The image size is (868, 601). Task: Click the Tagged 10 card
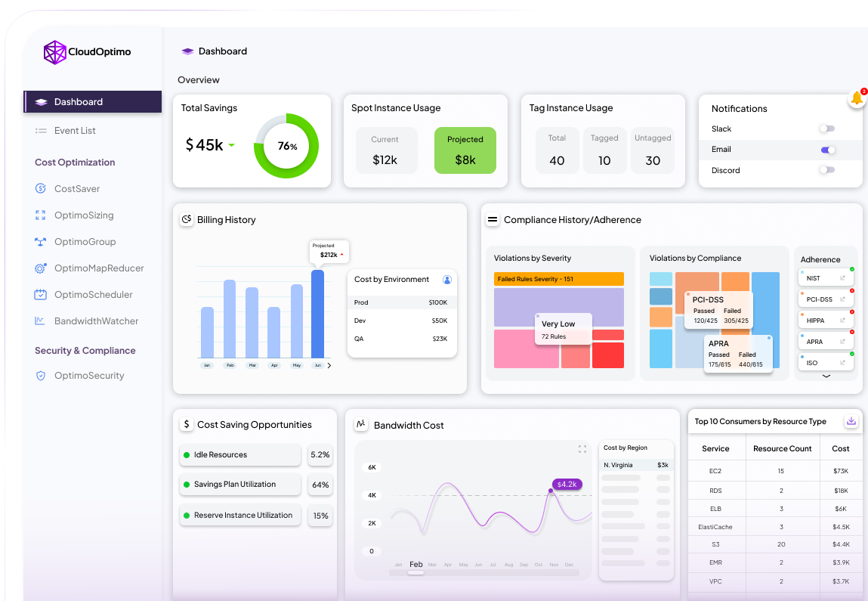point(604,150)
